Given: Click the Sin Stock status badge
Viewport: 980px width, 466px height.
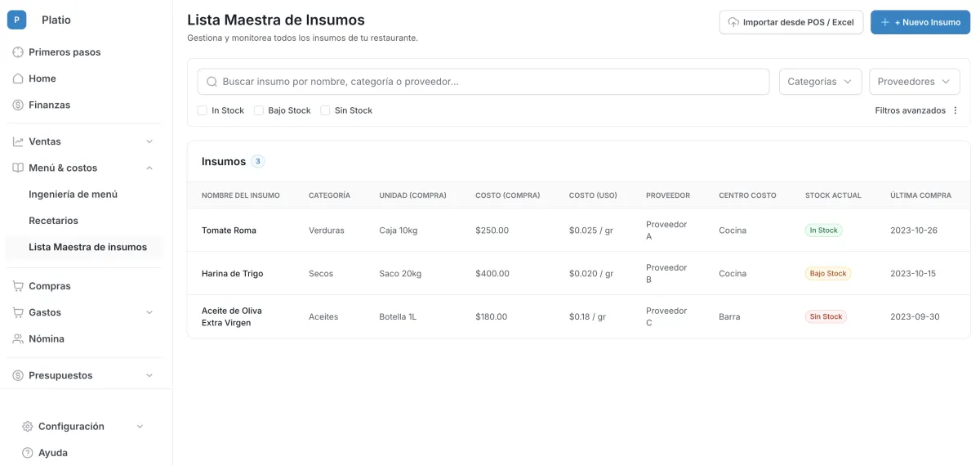Looking at the screenshot, I should tap(826, 316).
